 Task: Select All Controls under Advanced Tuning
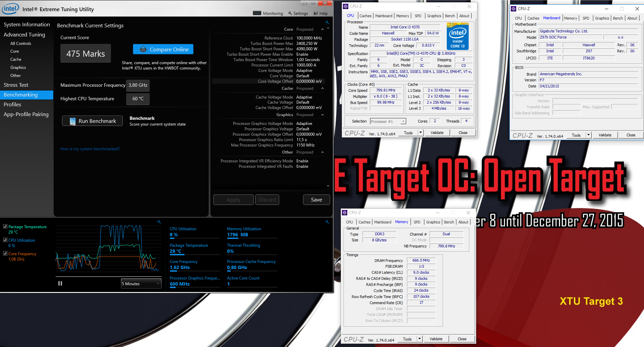pos(21,44)
